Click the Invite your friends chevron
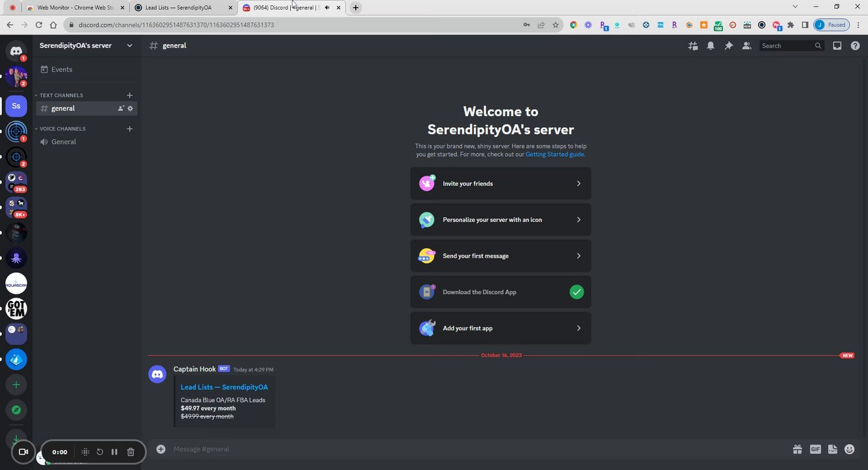Screen dimensions: 868x470 pos(579,183)
